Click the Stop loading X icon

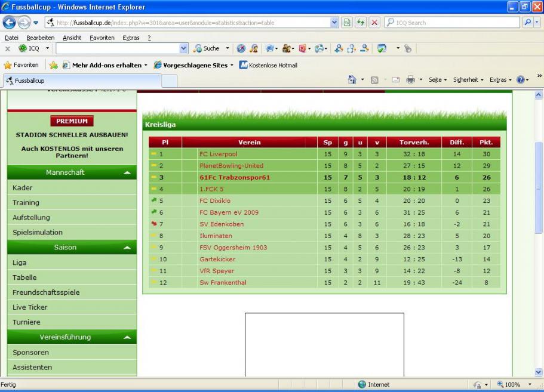pyautogui.click(x=374, y=23)
